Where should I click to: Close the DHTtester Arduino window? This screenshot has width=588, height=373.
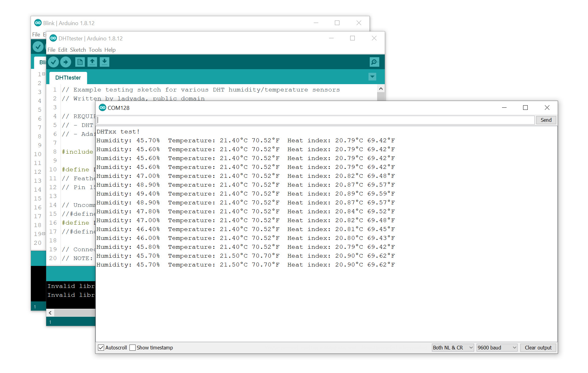click(374, 38)
